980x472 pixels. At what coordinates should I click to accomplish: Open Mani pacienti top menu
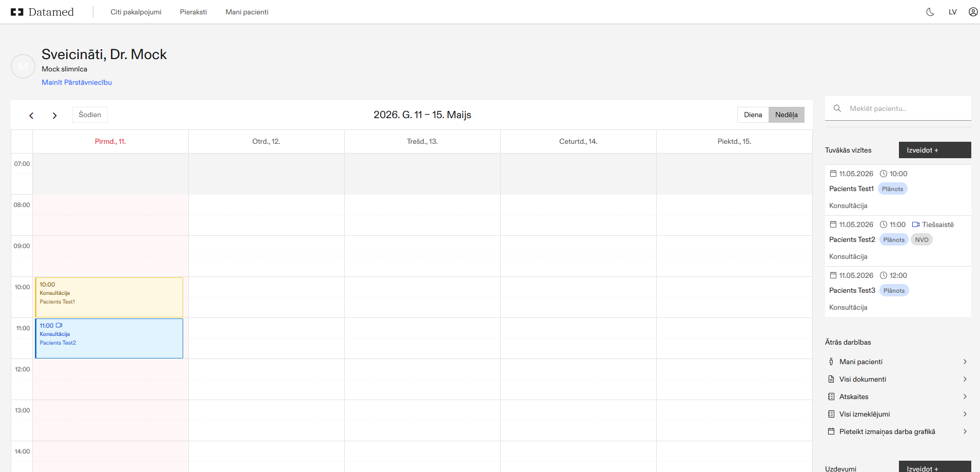tap(247, 12)
